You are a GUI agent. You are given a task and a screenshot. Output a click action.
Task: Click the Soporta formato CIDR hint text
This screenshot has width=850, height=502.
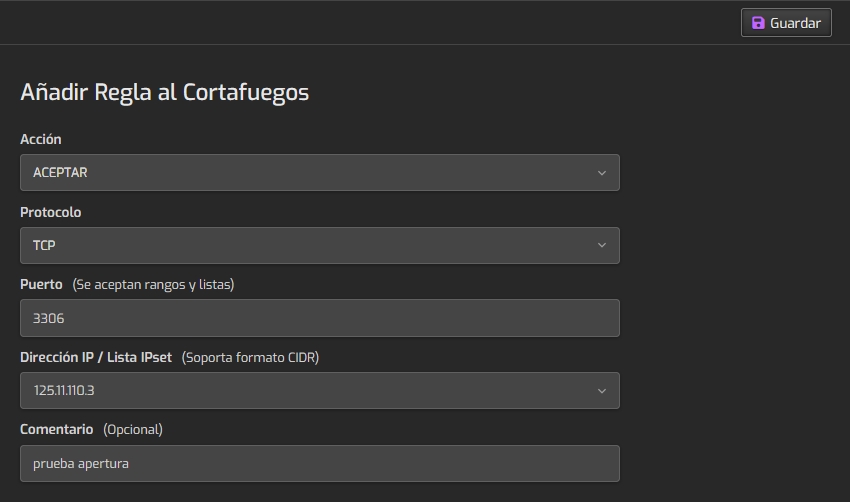point(250,357)
